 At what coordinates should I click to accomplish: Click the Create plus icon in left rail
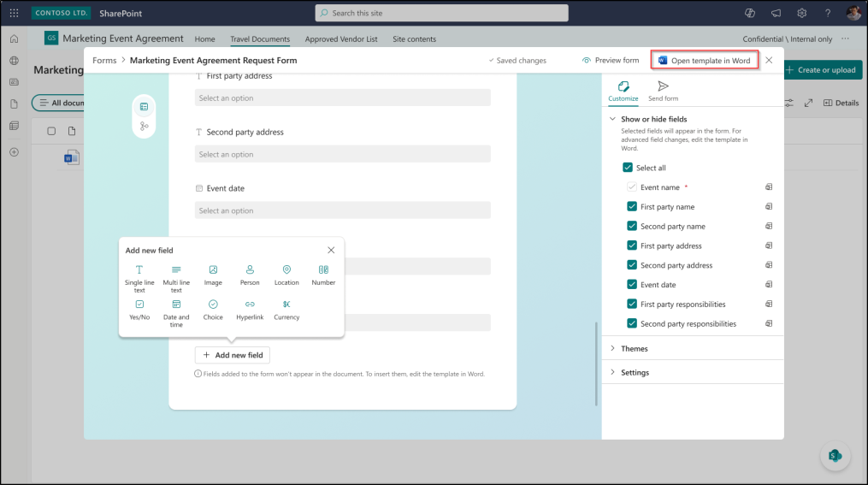[x=15, y=152]
